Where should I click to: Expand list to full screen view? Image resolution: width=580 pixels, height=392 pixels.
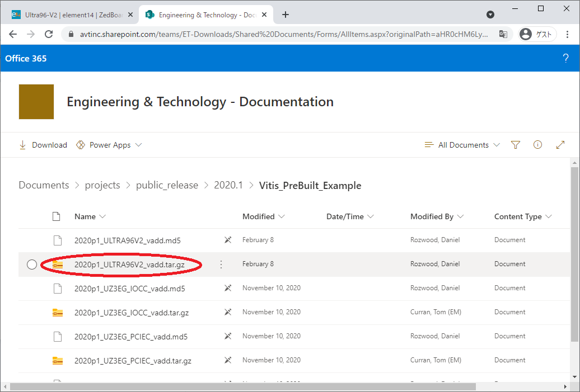coord(560,145)
